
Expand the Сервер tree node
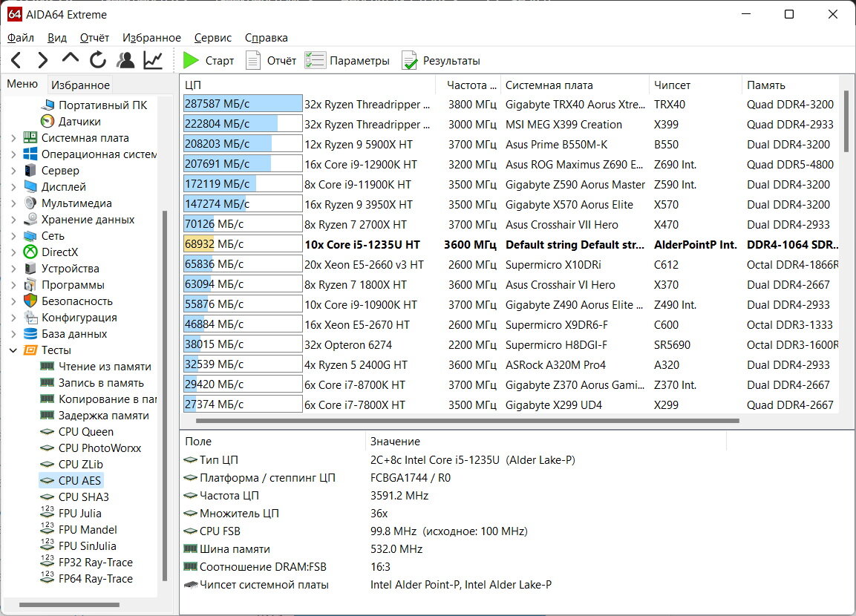(x=13, y=171)
